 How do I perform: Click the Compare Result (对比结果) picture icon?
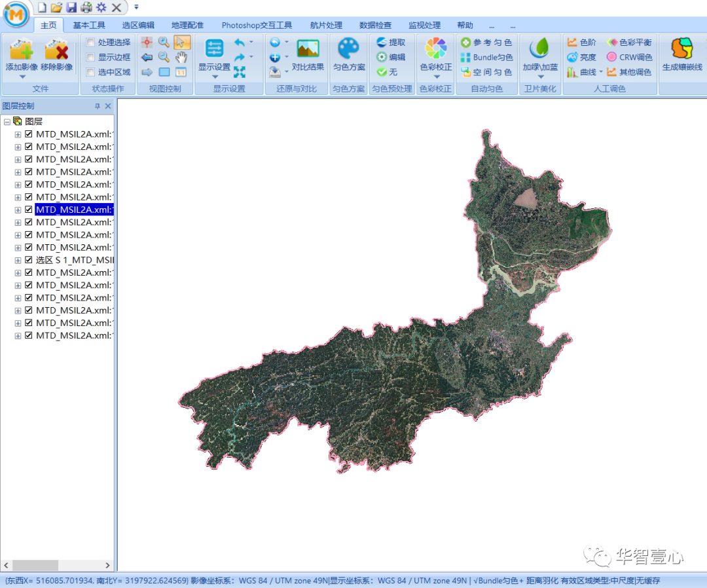click(308, 48)
